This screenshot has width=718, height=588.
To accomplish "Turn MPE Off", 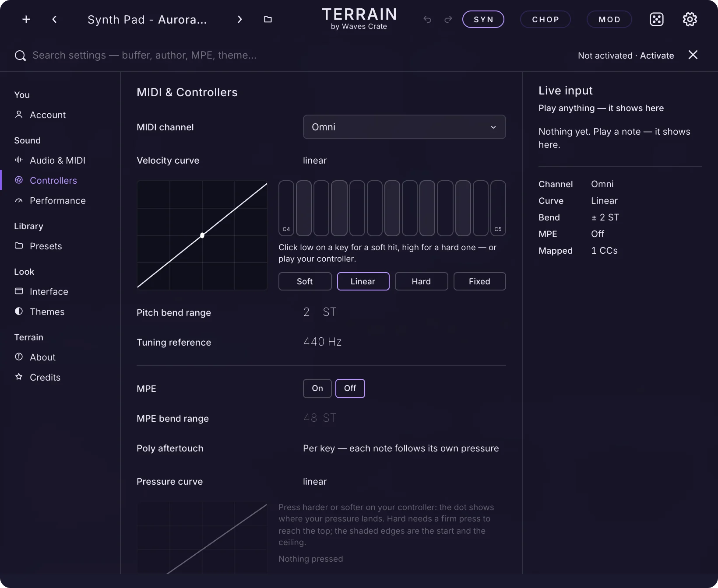I will pyautogui.click(x=350, y=388).
